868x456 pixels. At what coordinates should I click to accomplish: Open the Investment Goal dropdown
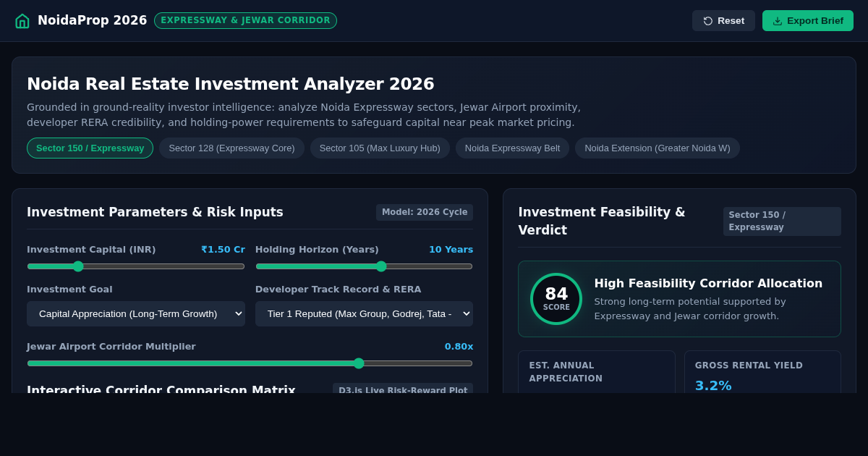coord(136,314)
